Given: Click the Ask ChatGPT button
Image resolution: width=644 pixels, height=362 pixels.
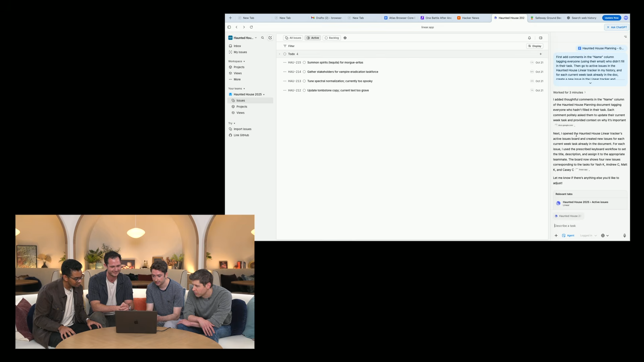Looking at the screenshot, I should (616, 27).
